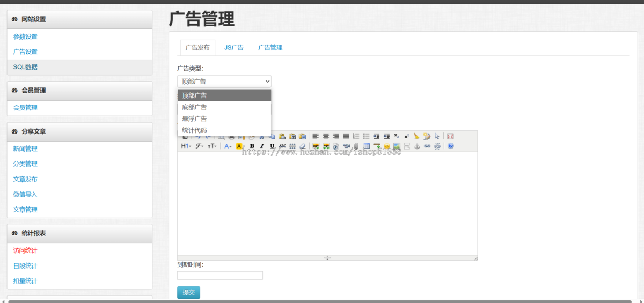Toggle underline formatting
The height and width of the screenshot is (303, 644).
click(272, 146)
